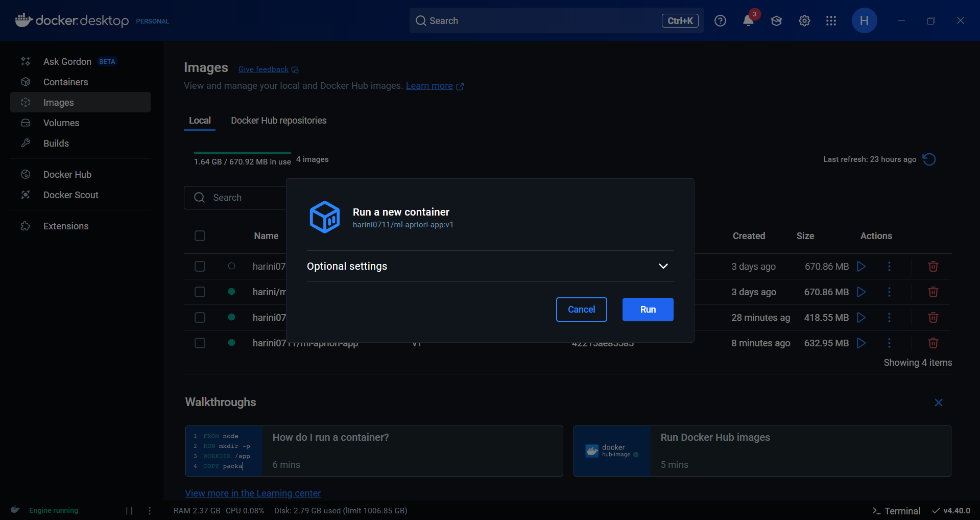
Task: Open more actions for harini/m image row
Action: tap(889, 292)
